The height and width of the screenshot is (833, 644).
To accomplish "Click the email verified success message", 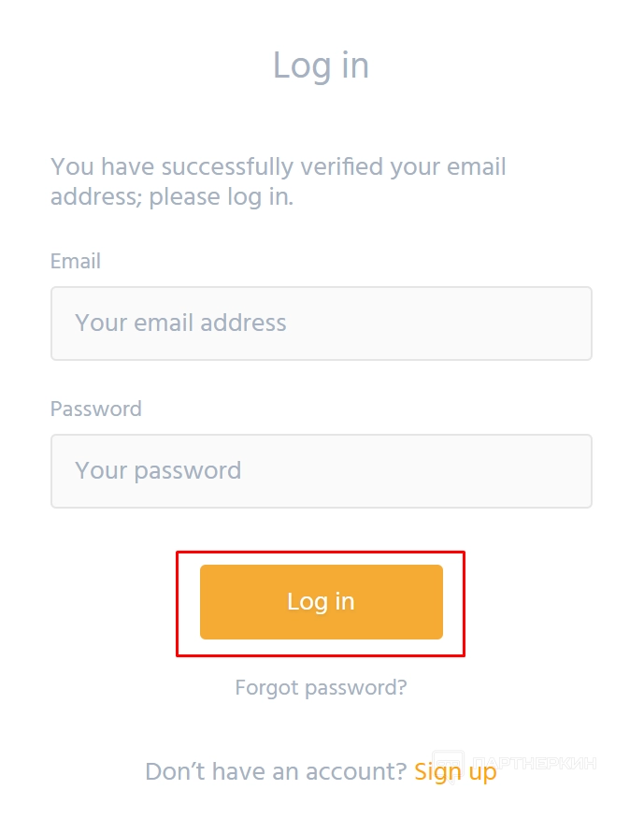I will pos(278,168).
